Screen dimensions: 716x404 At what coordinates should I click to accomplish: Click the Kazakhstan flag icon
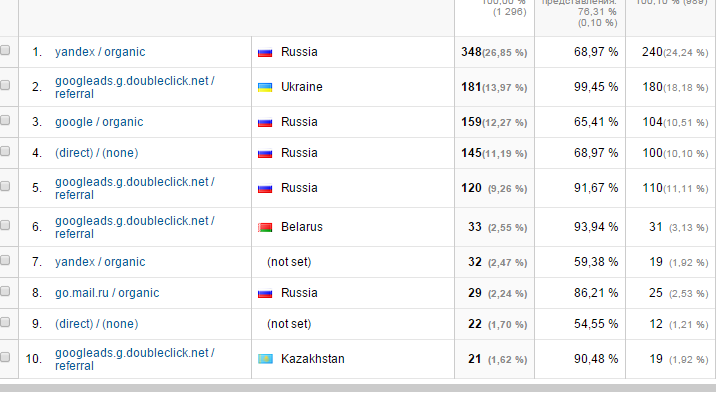(265, 359)
